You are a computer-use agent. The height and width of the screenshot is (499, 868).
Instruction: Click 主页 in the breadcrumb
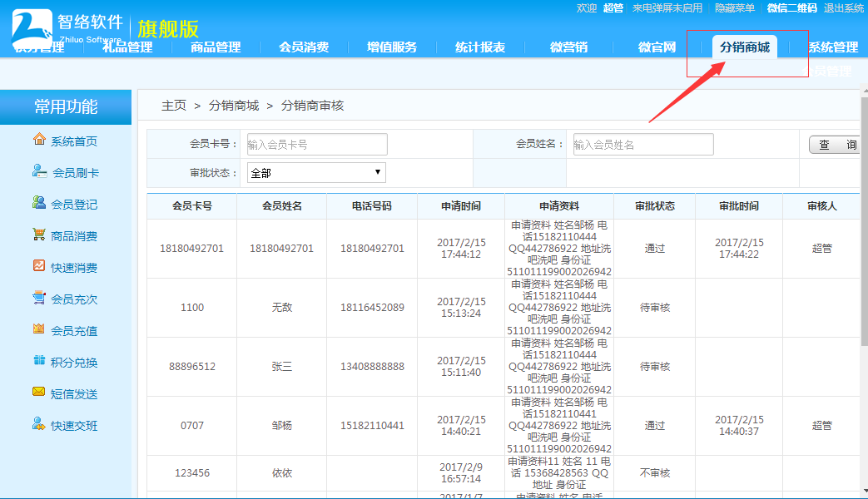click(174, 106)
